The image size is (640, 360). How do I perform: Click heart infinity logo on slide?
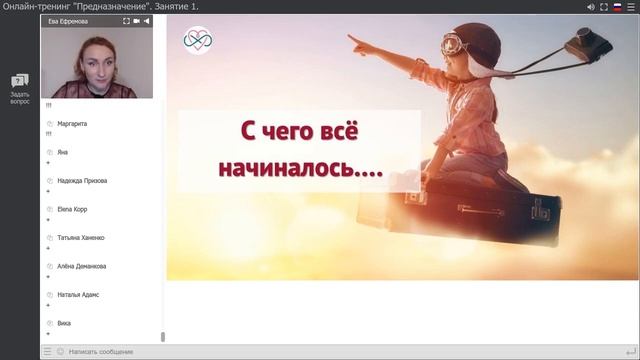(198, 40)
